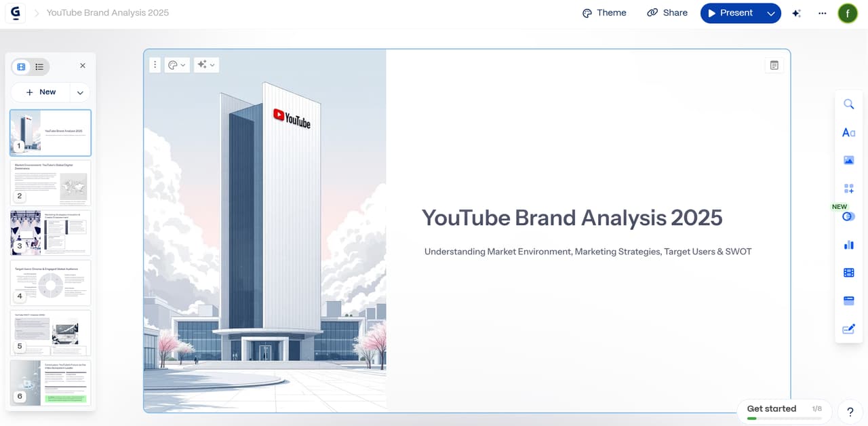868x426 pixels.
Task: Open the speaker notes icon on the card
Action: point(774,65)
